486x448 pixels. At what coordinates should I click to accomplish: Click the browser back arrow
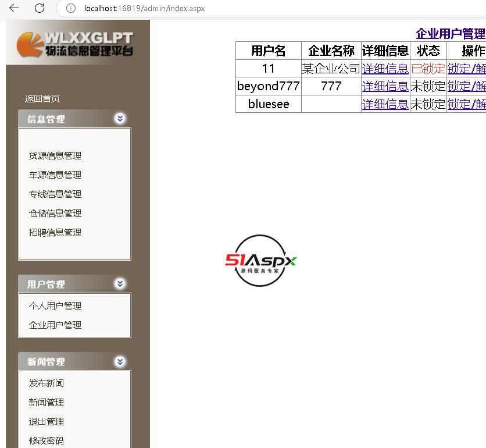(14, 8)
